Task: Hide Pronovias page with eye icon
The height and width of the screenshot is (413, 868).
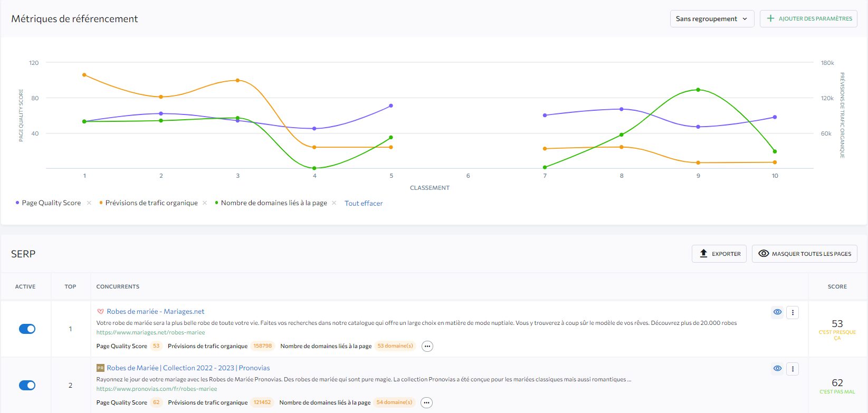Action: point(777,369)
